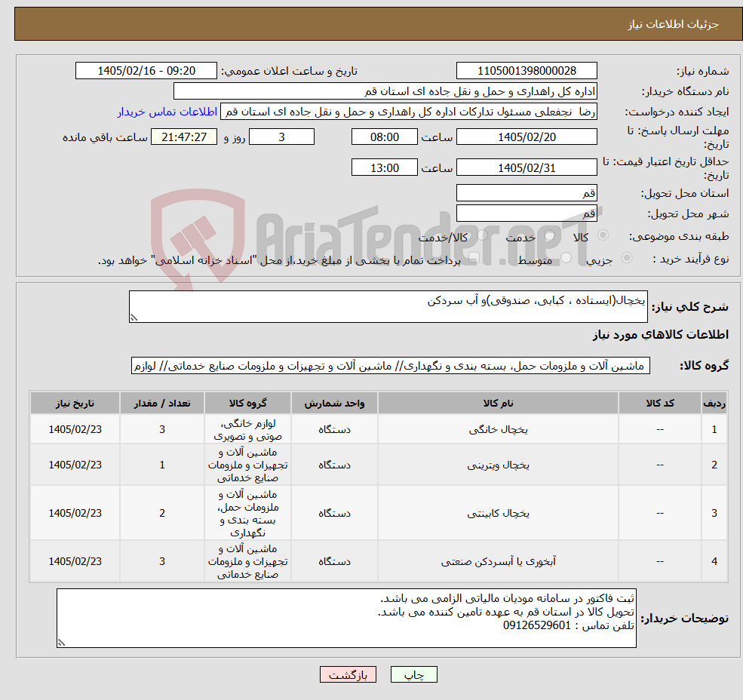Click the گروه کالا table column header
This screenshot has width=743, height=700.
pos(247,403)
